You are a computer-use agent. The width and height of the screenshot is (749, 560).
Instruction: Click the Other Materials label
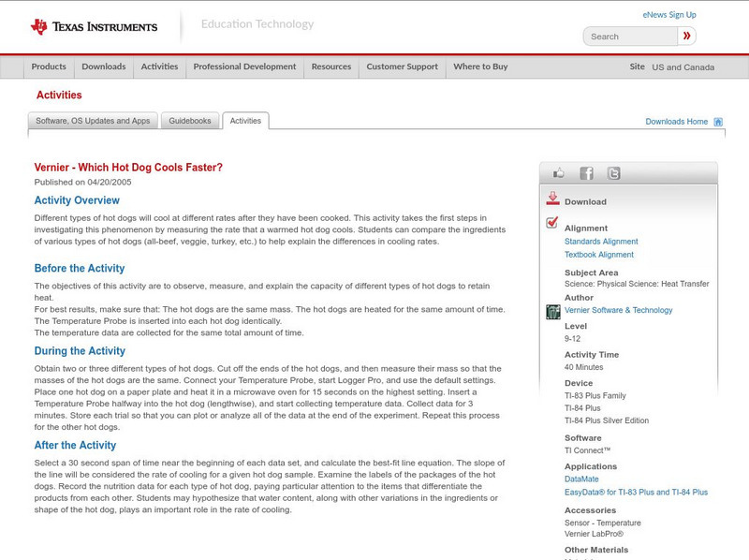[x=596, y=550]
